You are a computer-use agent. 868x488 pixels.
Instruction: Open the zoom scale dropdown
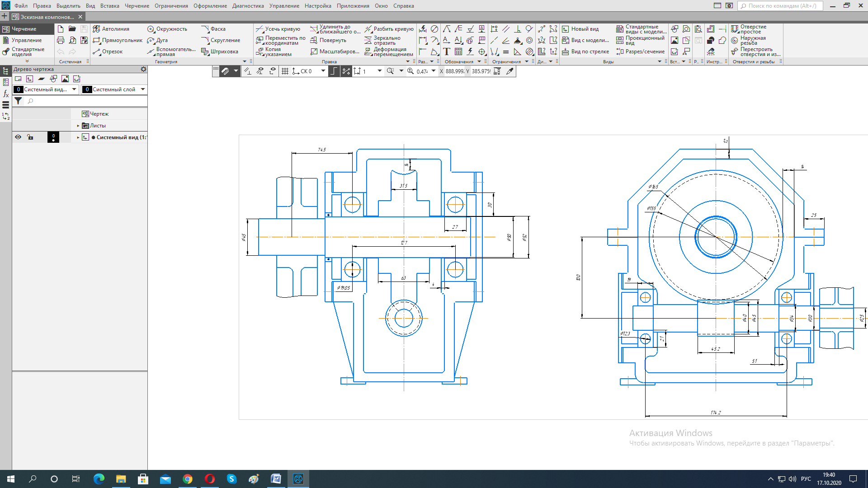[x=434, y=71]
